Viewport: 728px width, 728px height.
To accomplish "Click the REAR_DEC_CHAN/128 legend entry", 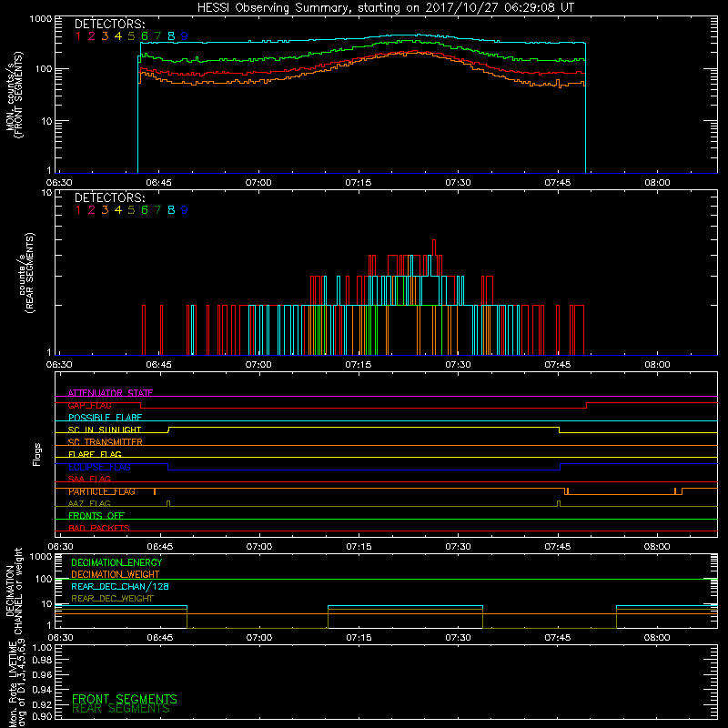I will (120, 587).
